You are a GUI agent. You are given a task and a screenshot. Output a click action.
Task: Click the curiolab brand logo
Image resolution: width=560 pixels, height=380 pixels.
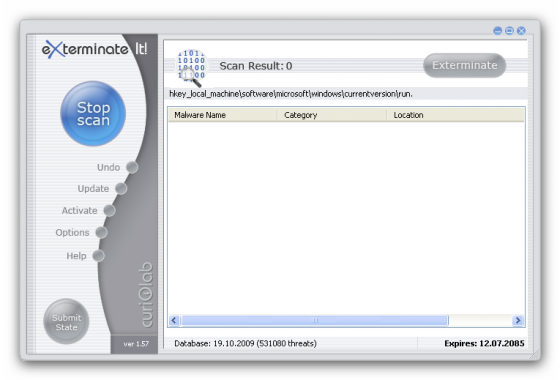pyautogui.click(x=147, y=295)
